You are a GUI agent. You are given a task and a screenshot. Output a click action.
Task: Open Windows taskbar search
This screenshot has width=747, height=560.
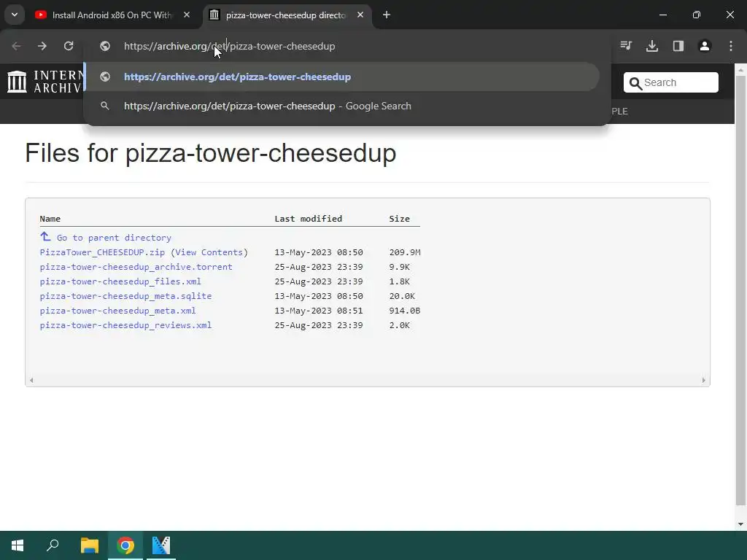coord(53,545)
